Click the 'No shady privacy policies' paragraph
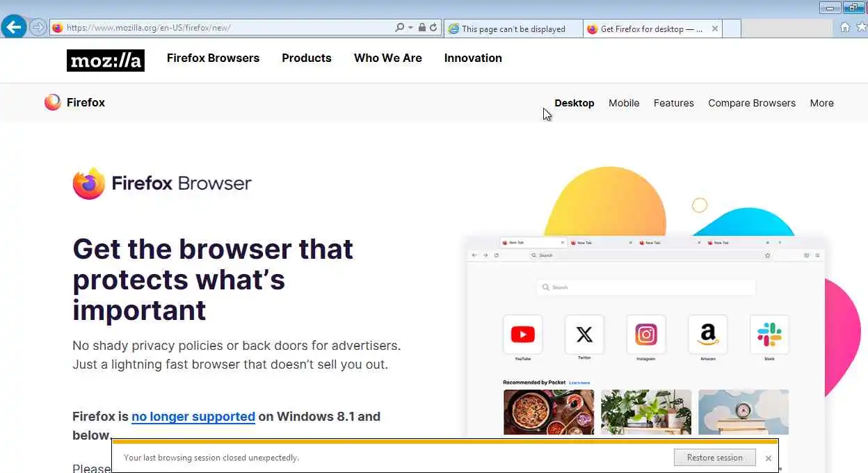This screenshot has height=473, width=868. (237, 355)
